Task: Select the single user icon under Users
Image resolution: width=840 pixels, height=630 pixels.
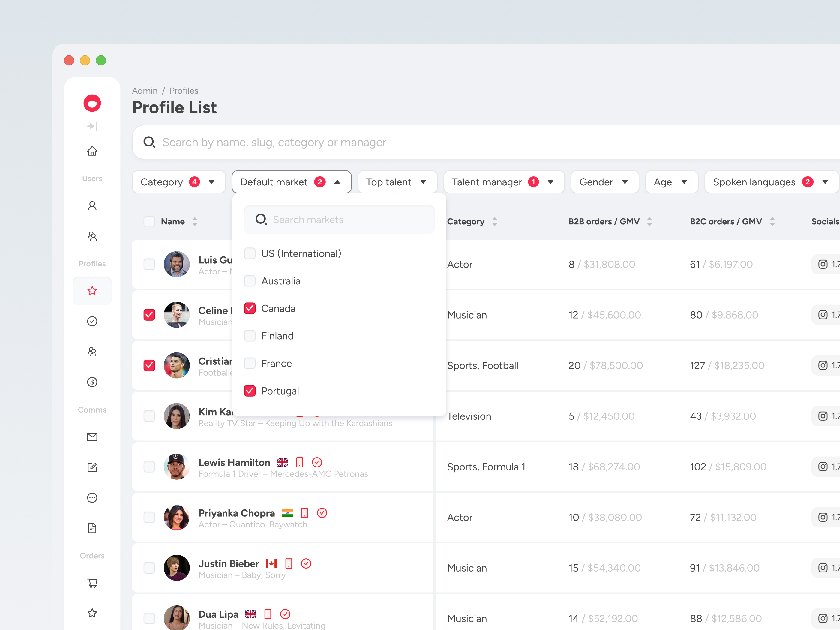Action: click(x=92, y=205)
